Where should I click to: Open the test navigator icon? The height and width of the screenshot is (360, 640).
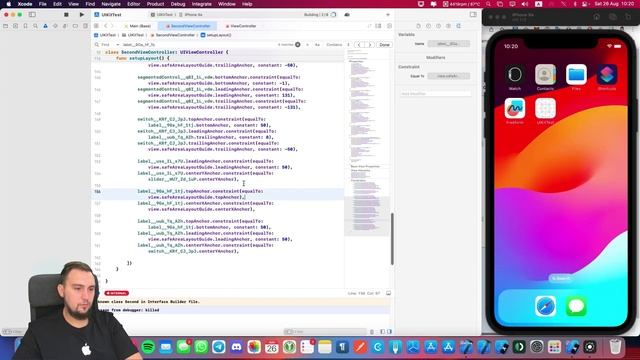[x=55, y=26]
